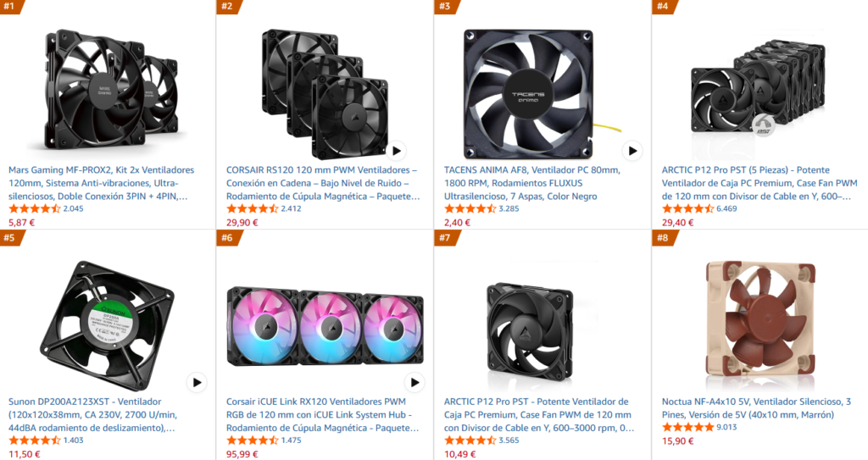This screenshot has width=868, height=460.
Task: Open 6.469 reviews for ARCTIC five pack
Action: pos(726,208)
